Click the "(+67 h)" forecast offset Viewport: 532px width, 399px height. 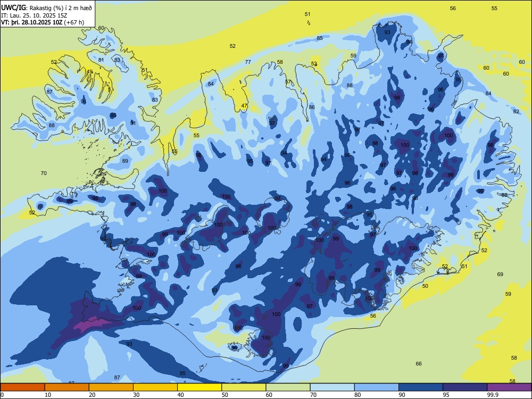coord(74,22)
